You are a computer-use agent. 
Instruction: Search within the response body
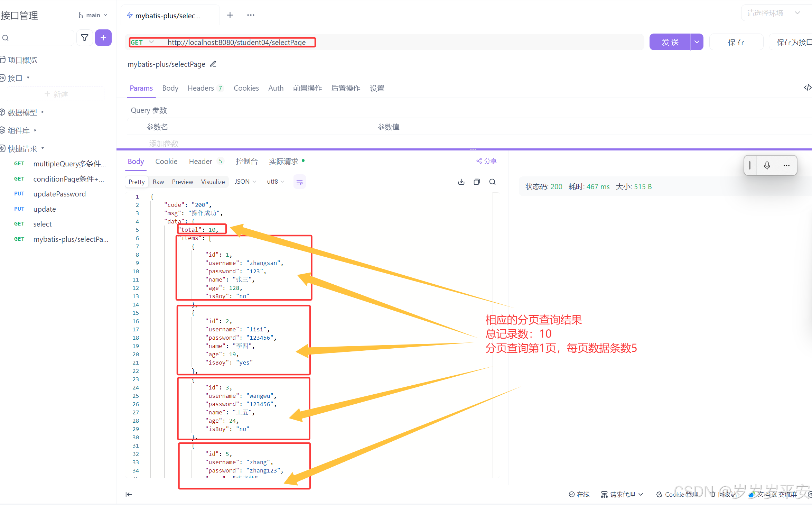coord(492,182)
